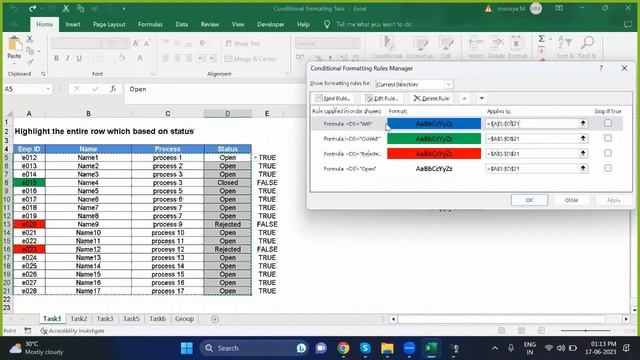Image resolution: width=640 pixels, height=360 pixels.
Task: Switch to Task2 sheet tab
Action: coord(79,319)
